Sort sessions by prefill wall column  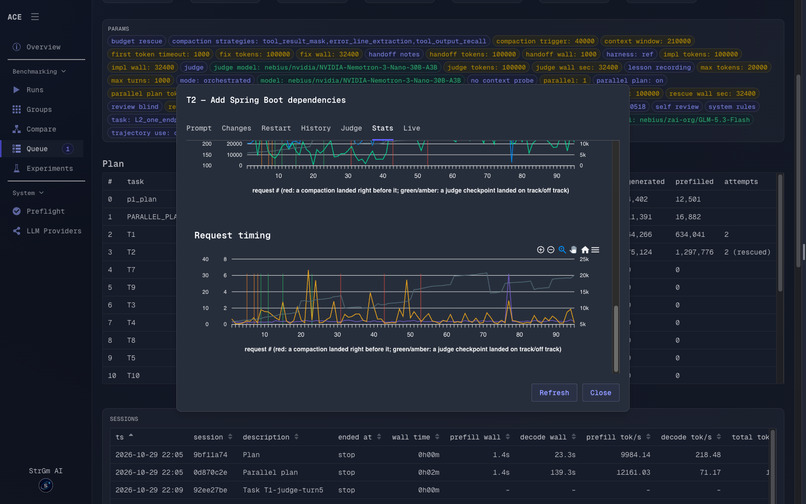point(480,437)
